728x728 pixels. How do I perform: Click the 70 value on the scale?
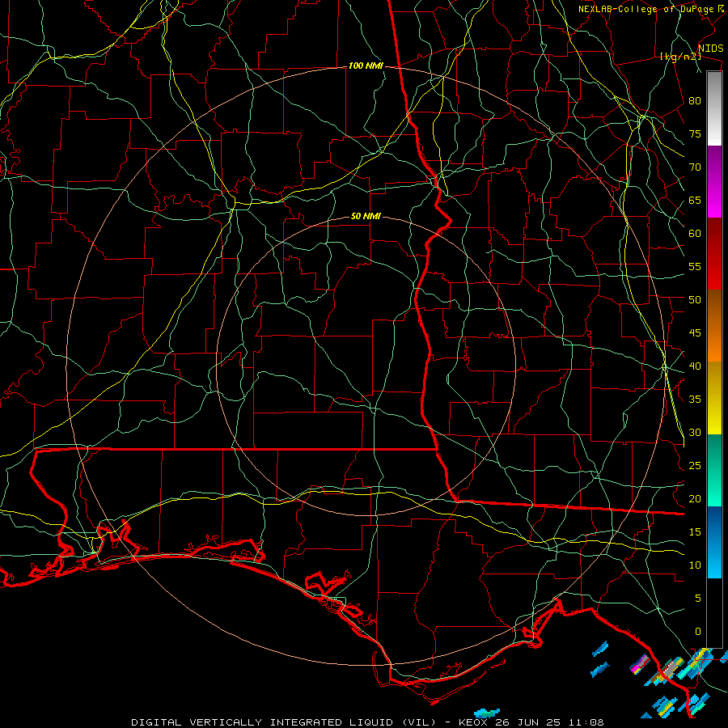695,167
